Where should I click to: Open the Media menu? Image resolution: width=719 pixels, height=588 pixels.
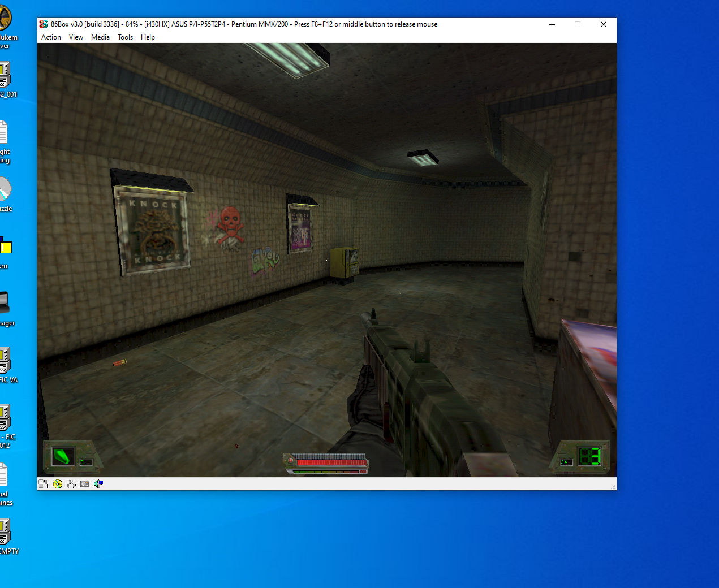click(100, 37)
